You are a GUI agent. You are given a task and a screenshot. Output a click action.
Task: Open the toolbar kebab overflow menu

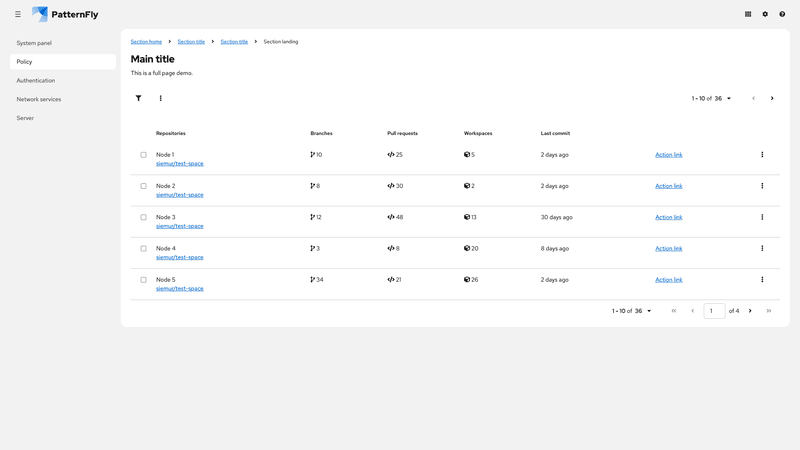coord(160,98)
